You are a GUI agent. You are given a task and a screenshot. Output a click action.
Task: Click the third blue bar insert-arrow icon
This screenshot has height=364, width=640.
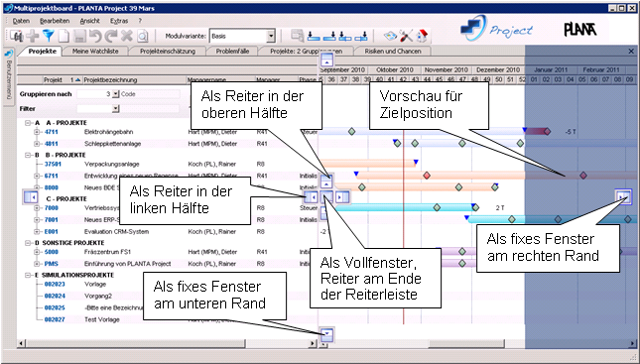[345, 36]
